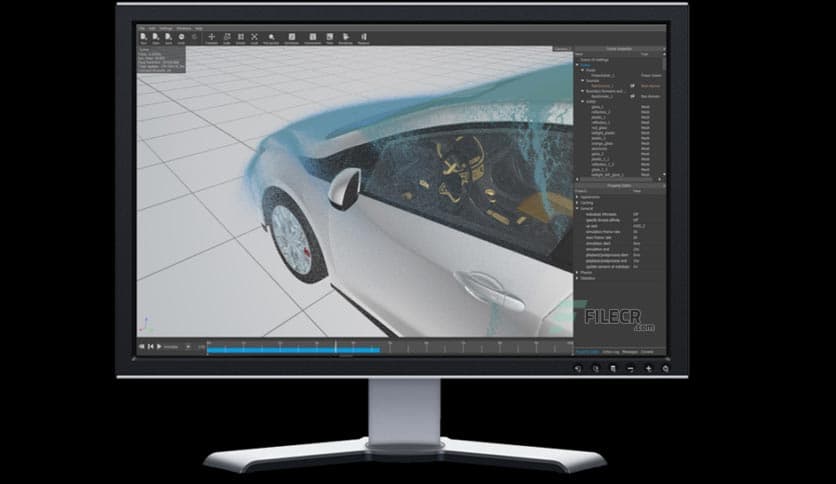Image resolution: width=836 pixels, height=484 pixels.
Task: Expand the Appearance section in Property Editor
Action: click(x=577, y=197)
